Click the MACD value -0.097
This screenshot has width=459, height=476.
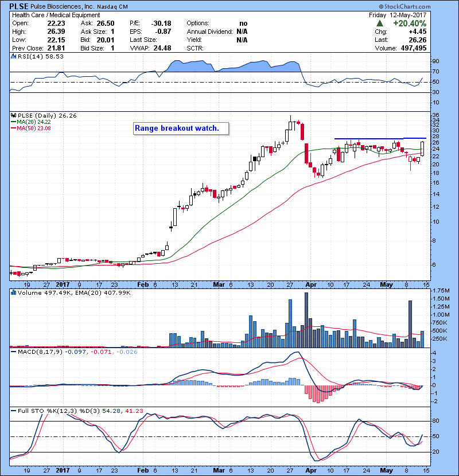pos(76,352)
